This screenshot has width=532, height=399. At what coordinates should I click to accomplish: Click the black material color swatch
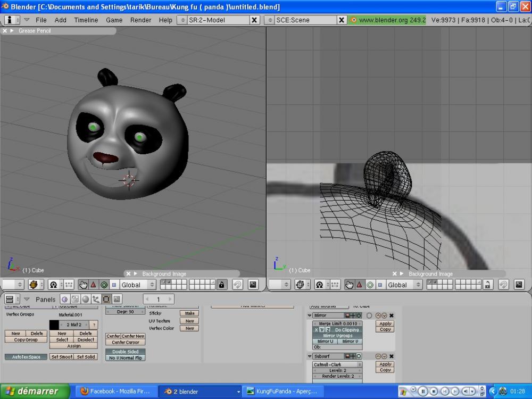tap(54, 325)
